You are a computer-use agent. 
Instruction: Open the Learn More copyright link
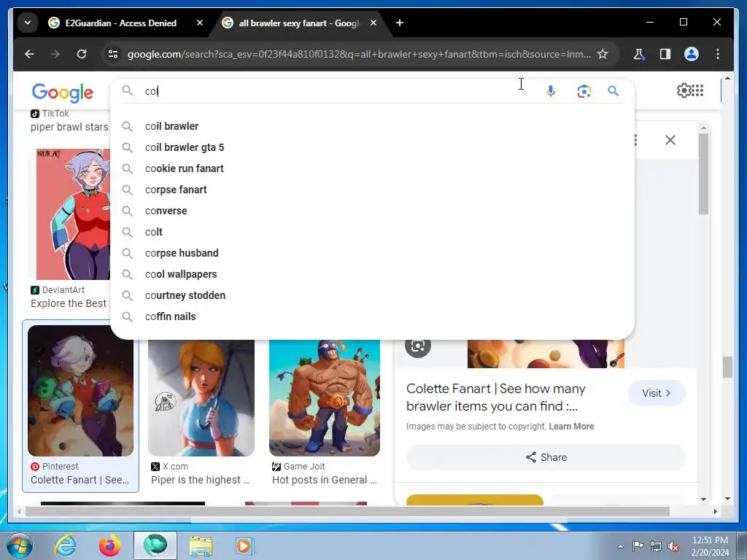pos(571,427)
